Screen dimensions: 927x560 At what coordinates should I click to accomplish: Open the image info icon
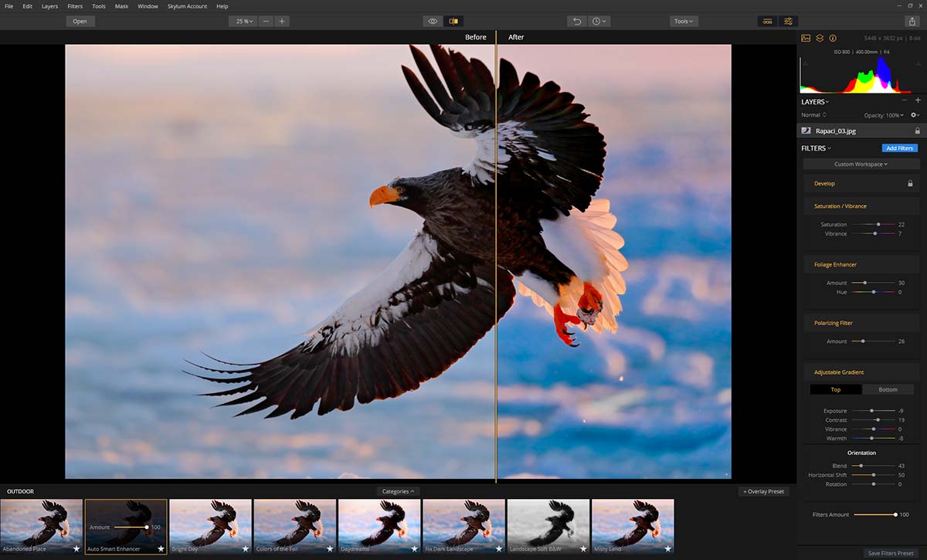[833, 38]
